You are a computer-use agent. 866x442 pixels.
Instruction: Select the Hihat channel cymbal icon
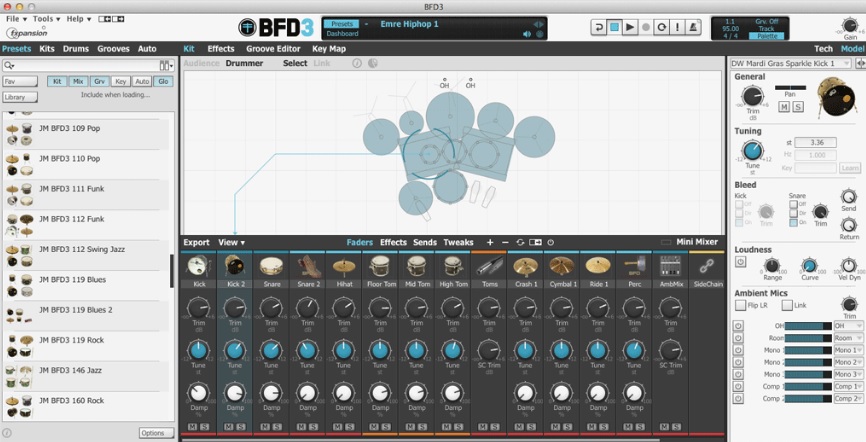tap(344, 266)
